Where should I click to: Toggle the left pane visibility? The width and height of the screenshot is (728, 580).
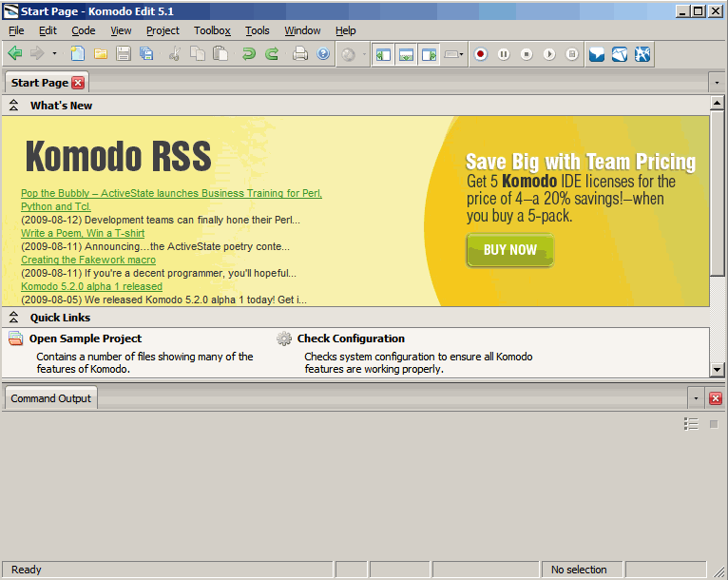pos(383,55)
